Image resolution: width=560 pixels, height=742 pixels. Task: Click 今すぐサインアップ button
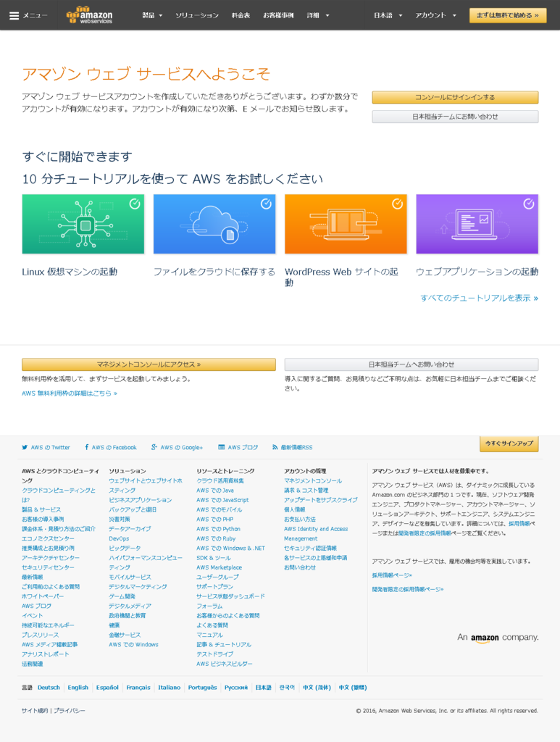[509, 444]
